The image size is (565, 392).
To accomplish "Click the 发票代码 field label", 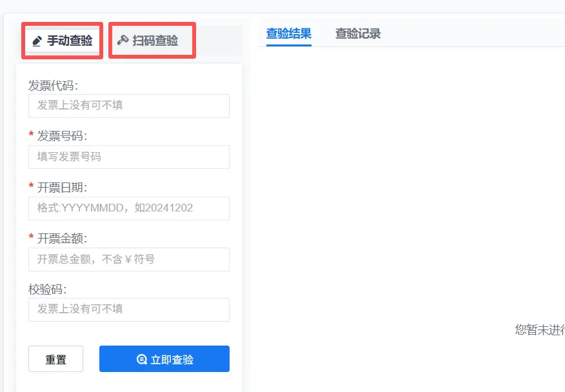I will 57,85.
